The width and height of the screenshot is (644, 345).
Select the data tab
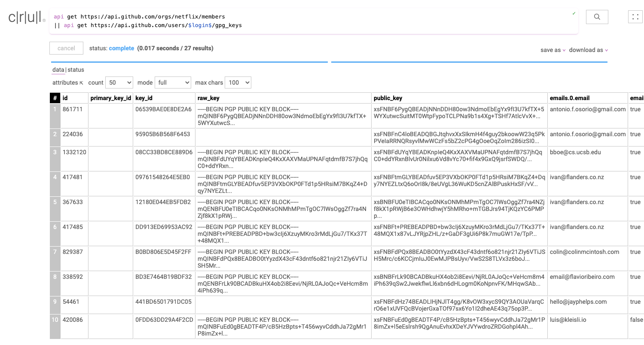tap(58, 70)
